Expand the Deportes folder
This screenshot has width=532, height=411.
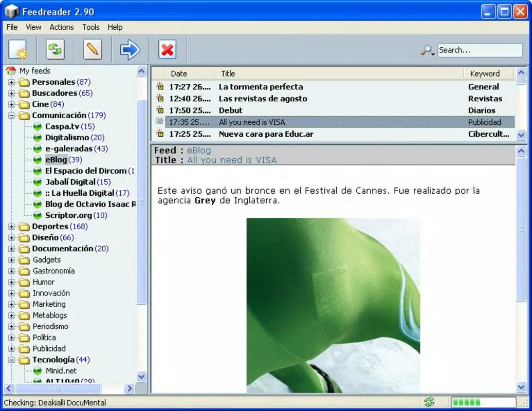[x=11, y=227]
